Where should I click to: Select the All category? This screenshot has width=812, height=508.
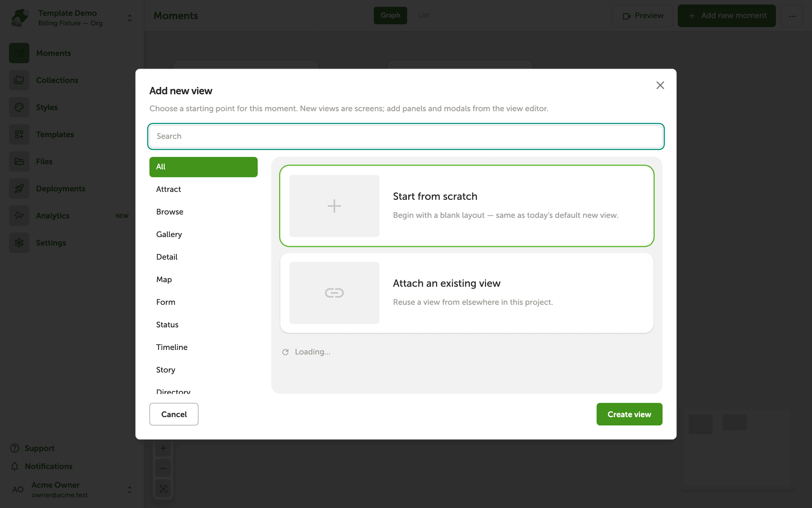(x=203, y=167)
